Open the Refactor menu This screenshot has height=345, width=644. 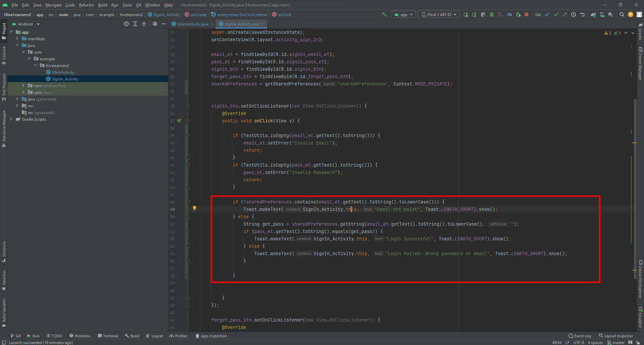(87, 5)
